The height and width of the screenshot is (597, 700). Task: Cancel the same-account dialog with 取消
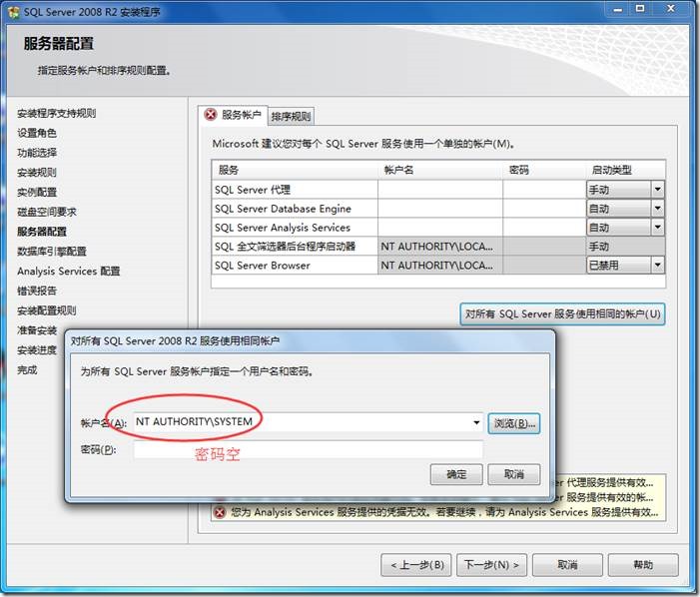tap(514, 474)
